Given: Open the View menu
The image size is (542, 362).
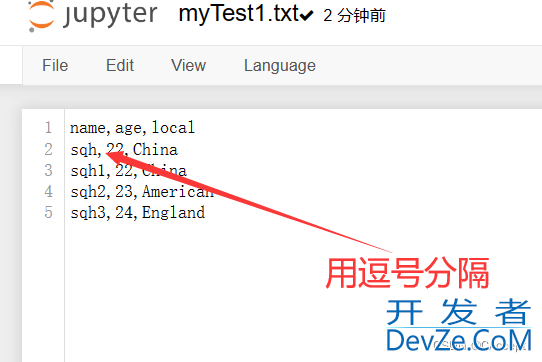Looking at the screenshot, I should pyautogui.click(x=188, y=65).
